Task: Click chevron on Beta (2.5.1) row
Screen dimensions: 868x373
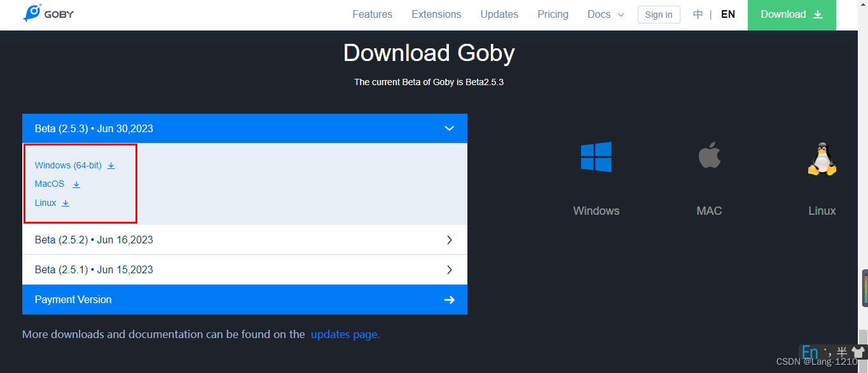Action: click(450, 269)
